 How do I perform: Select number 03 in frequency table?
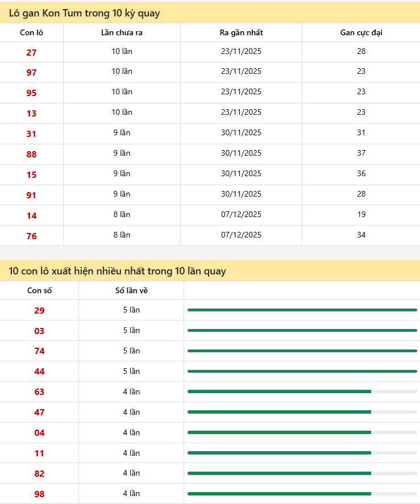coord(39,331)
